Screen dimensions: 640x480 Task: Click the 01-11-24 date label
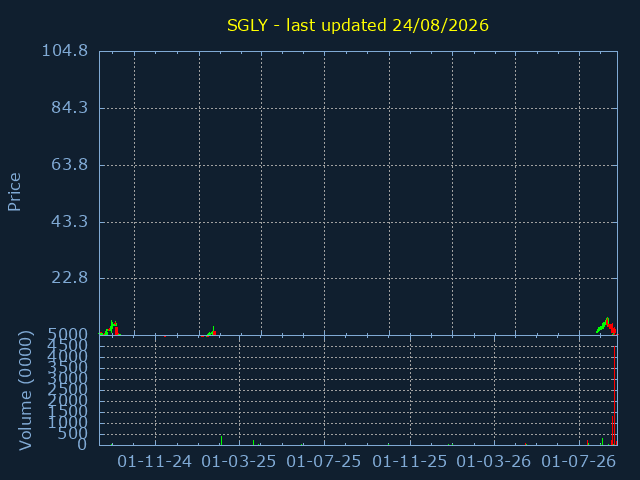click(154, 462)
